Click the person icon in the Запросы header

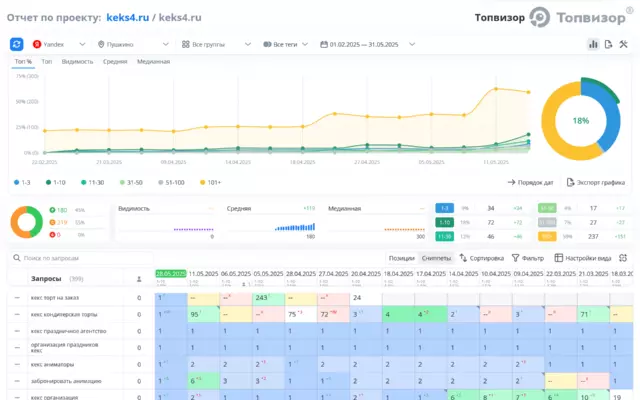139,279
